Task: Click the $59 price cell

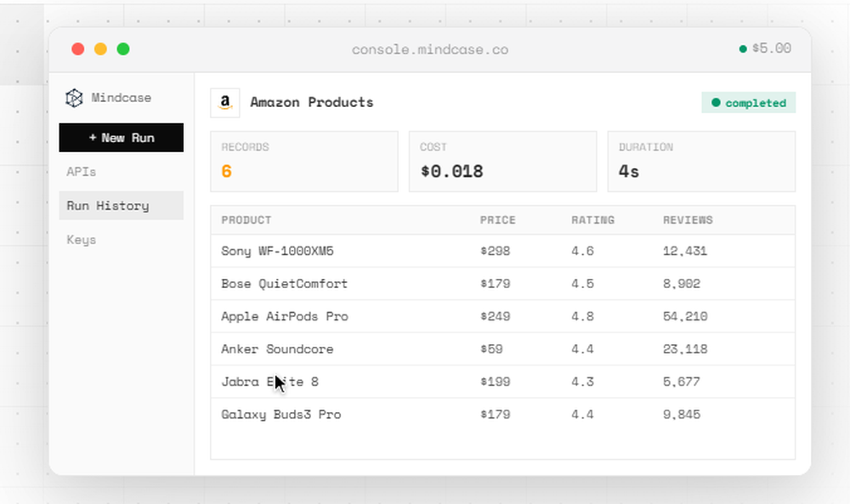Action: 491,349
